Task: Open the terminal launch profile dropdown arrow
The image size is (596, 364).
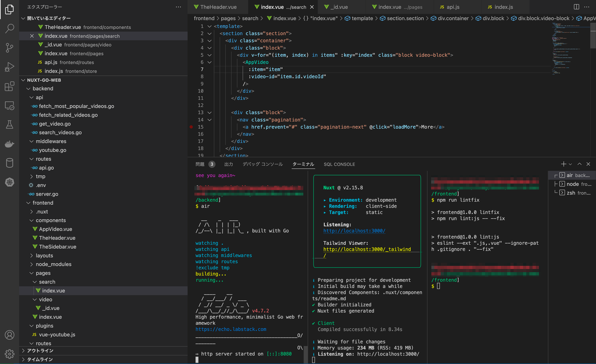Action: coord(570,164)
